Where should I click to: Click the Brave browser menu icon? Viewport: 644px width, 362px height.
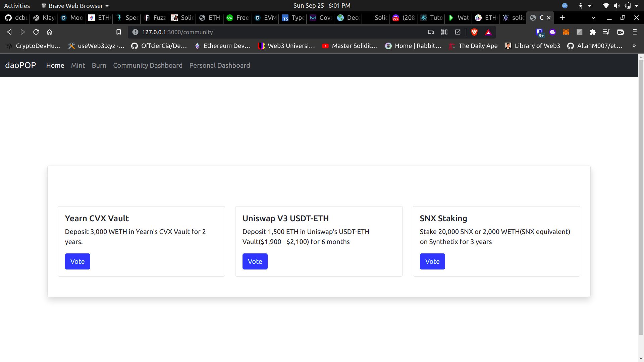pos(635,32)
